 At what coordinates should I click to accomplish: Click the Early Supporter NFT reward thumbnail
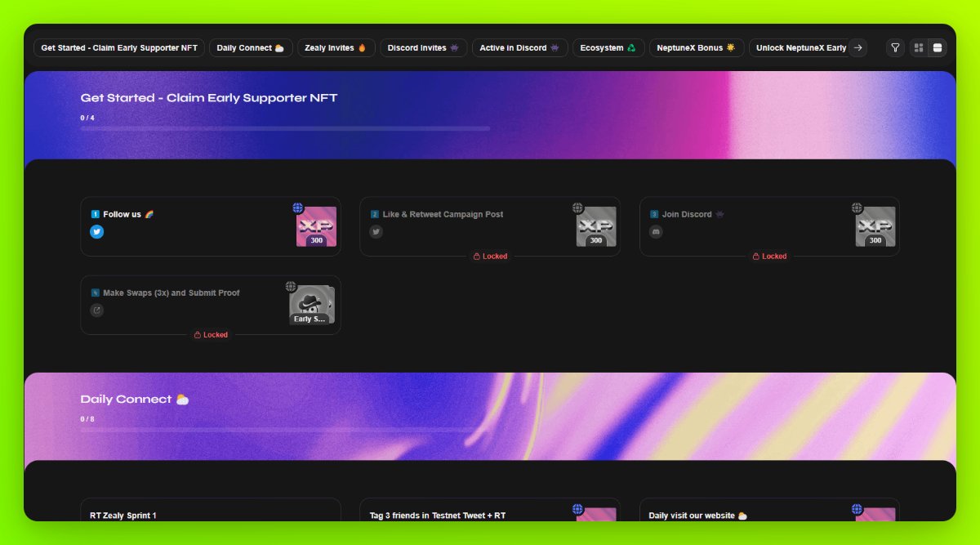point(312,305)
